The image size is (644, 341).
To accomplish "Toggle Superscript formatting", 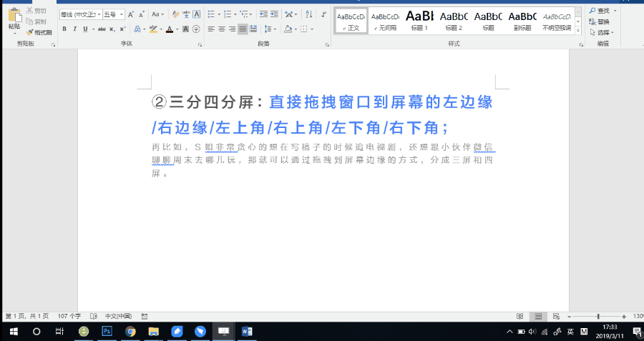I will (x=122, y=29).
